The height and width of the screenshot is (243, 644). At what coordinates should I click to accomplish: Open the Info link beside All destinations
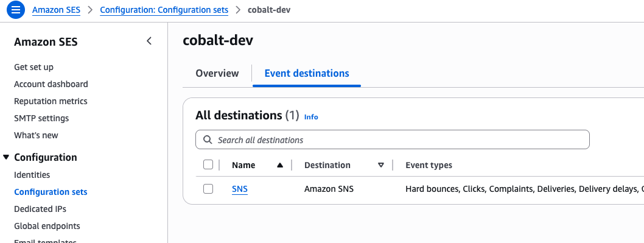pyautogui.click(x=311, y=117)
